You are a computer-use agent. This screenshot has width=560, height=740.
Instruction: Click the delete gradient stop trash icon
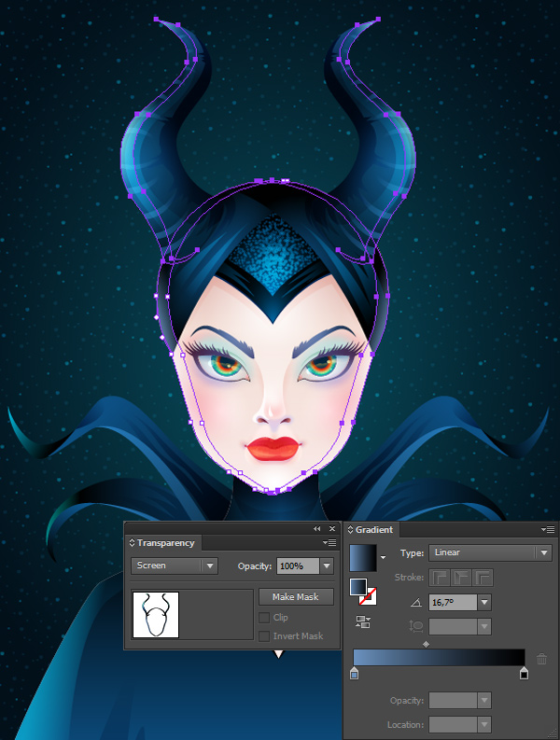tap(541, 659)
